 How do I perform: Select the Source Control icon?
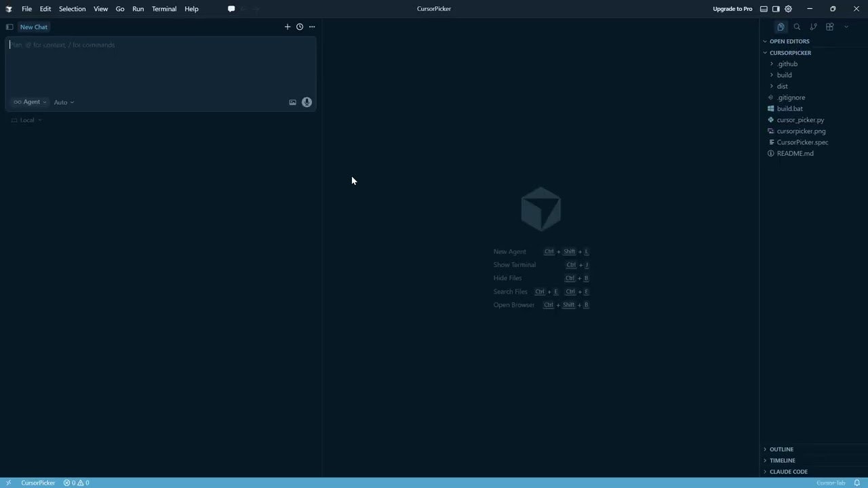click(813, 26)
